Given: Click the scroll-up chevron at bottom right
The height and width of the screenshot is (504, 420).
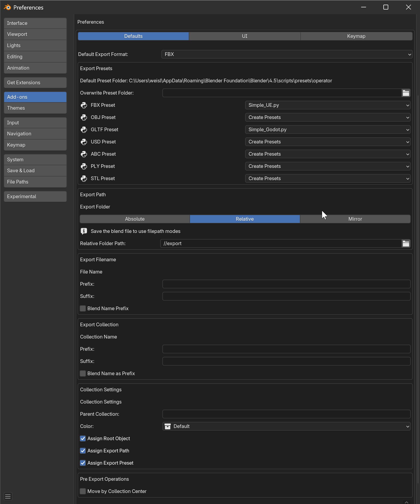Looking at the screenshot, I should tap(406, 502).
